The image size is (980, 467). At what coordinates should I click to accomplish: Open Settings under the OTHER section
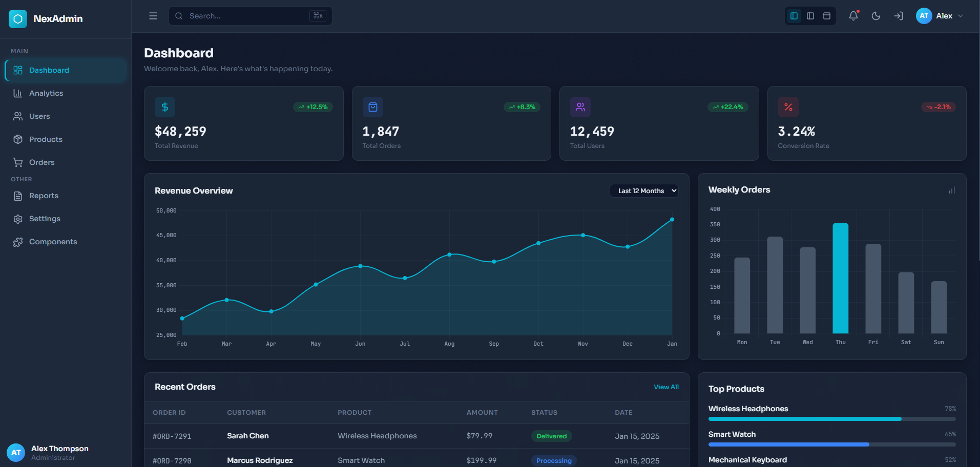click(x=45, y=219)
